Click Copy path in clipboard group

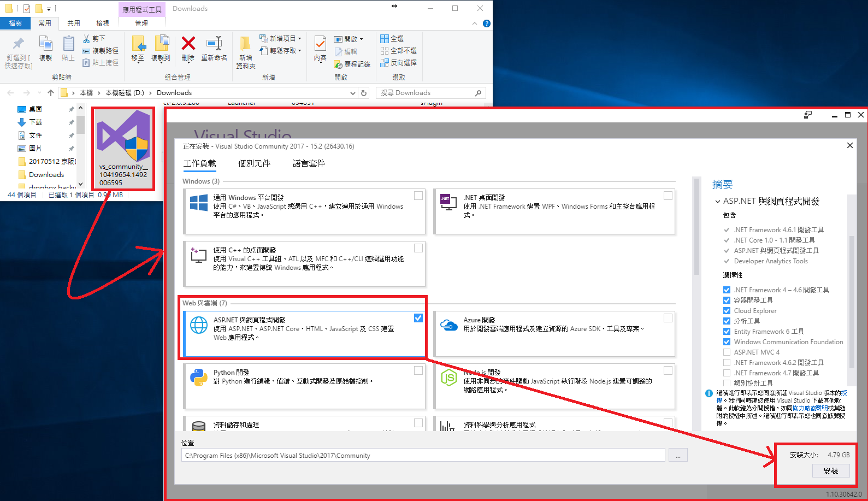100,51
